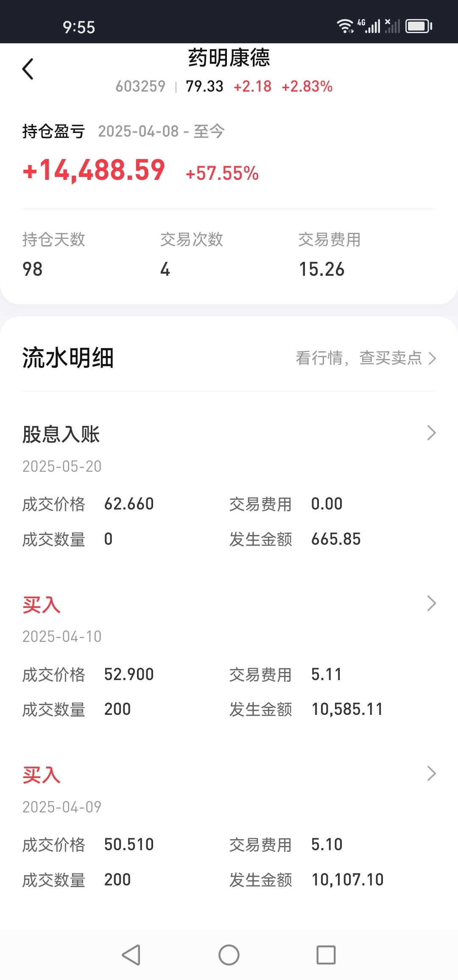Open 看行情，查买卖点 link
Viewport: 458px width, 980px height.
tap(366, 358)
